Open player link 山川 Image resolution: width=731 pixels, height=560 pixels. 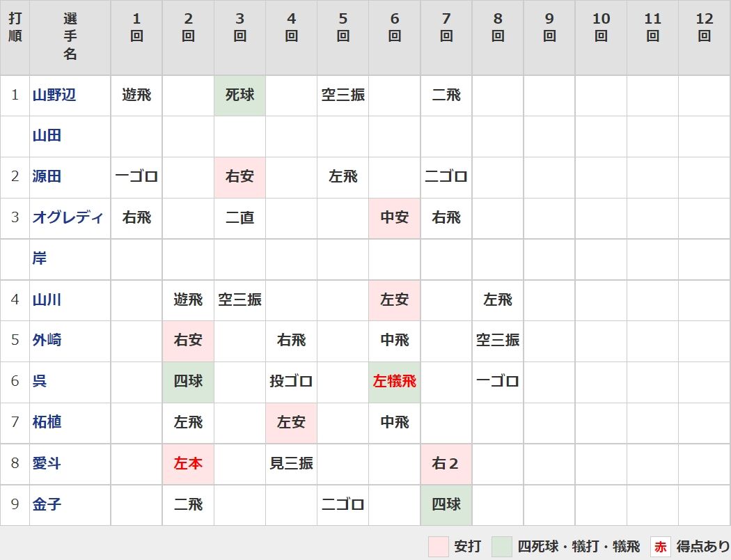47,300
